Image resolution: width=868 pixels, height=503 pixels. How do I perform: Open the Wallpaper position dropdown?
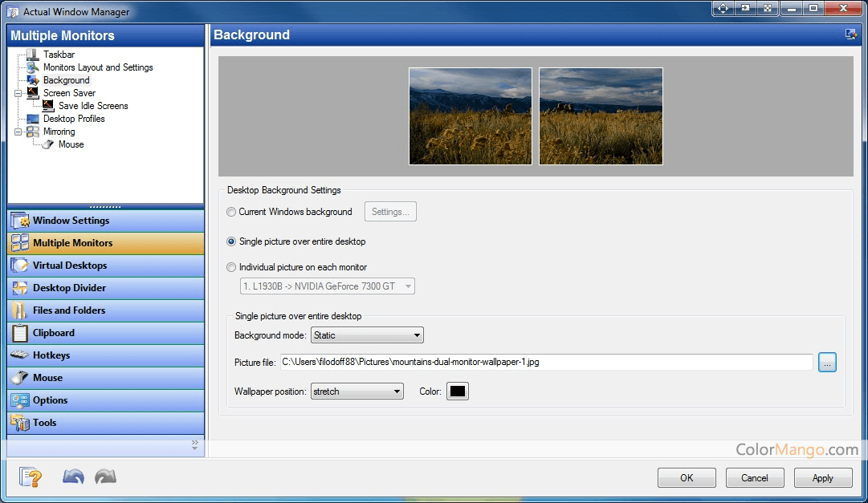tap(357, 391)
